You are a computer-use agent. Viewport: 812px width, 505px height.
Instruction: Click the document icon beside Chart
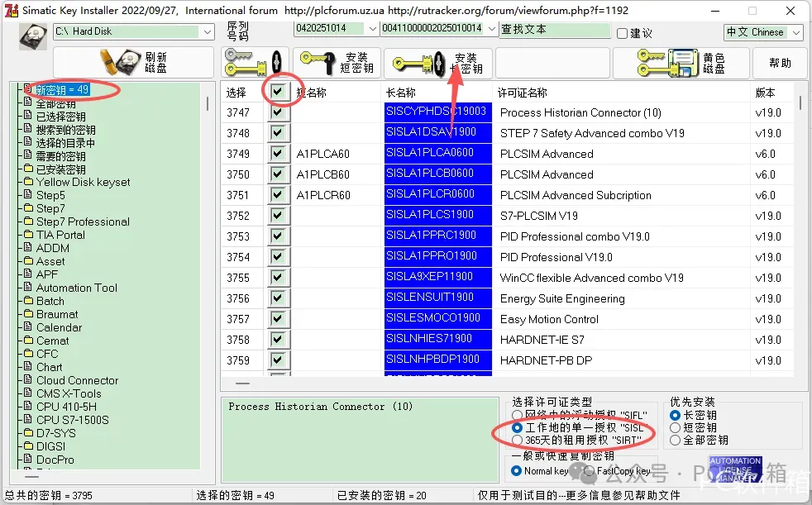28,366
